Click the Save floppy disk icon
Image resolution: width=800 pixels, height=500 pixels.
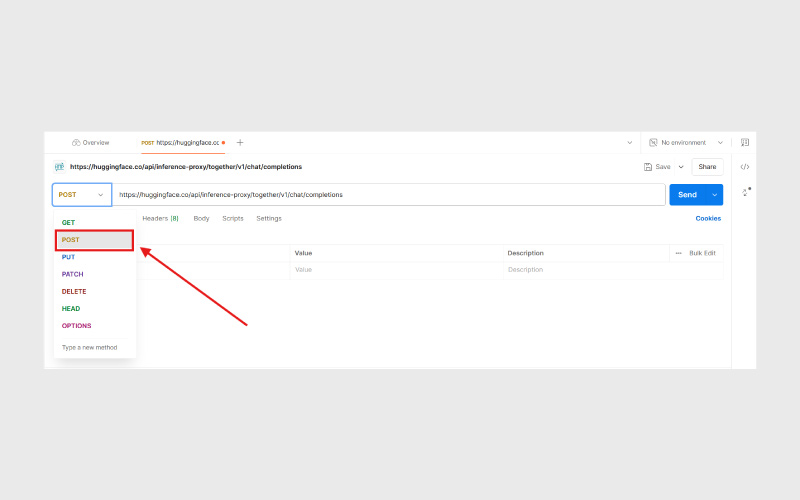(x=646, y=167)
